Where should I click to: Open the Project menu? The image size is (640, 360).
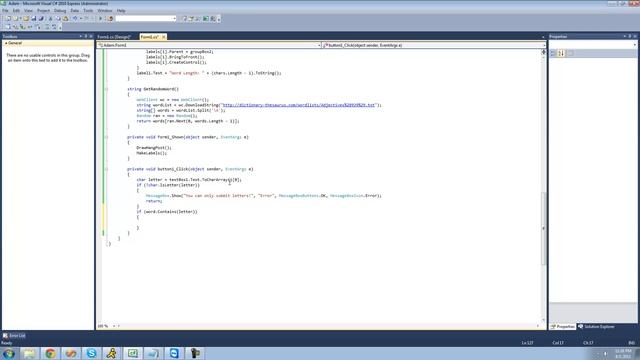coord(43,11)
